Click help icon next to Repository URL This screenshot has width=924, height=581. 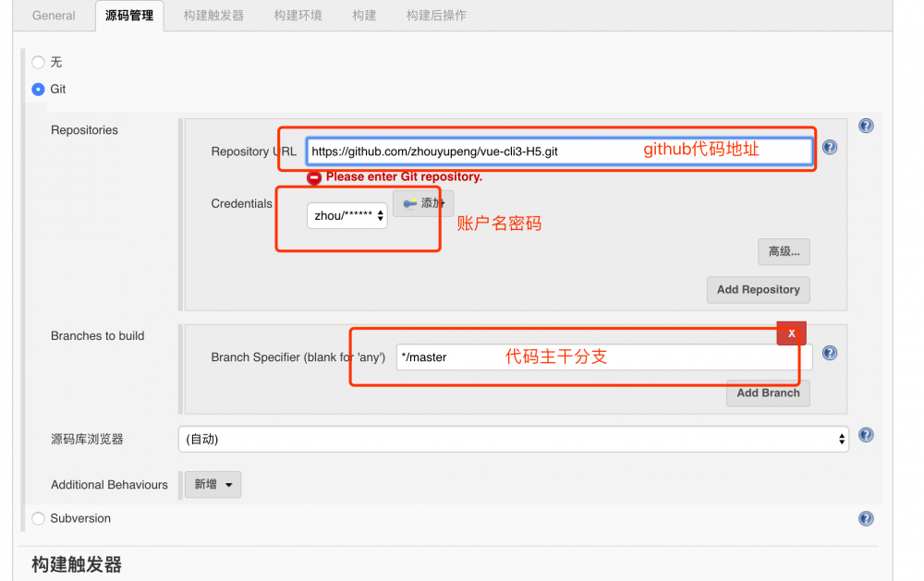pyautogui.click(x=830, y=147)
